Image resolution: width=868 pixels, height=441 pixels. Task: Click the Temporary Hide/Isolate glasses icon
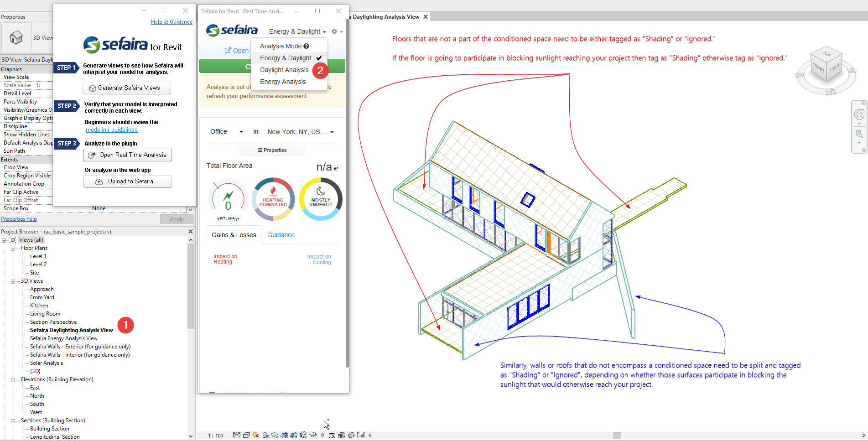[x=313, y=435]
